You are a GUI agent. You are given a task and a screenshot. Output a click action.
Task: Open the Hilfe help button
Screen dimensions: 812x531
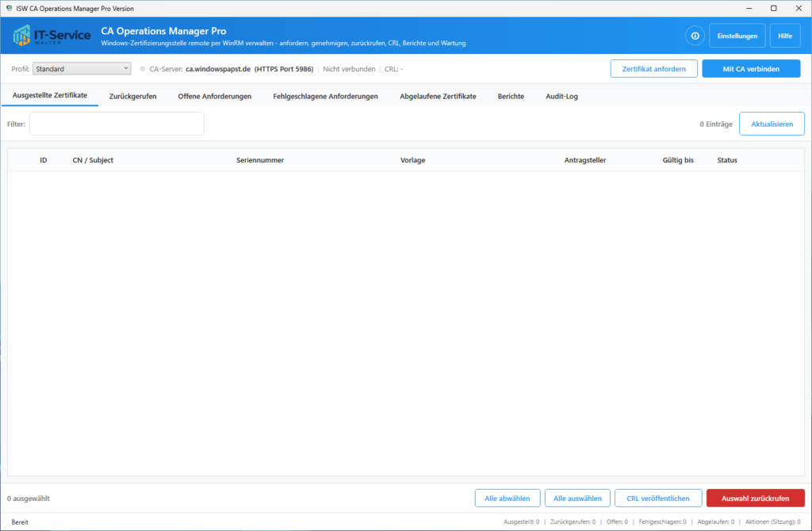point(784,36)
